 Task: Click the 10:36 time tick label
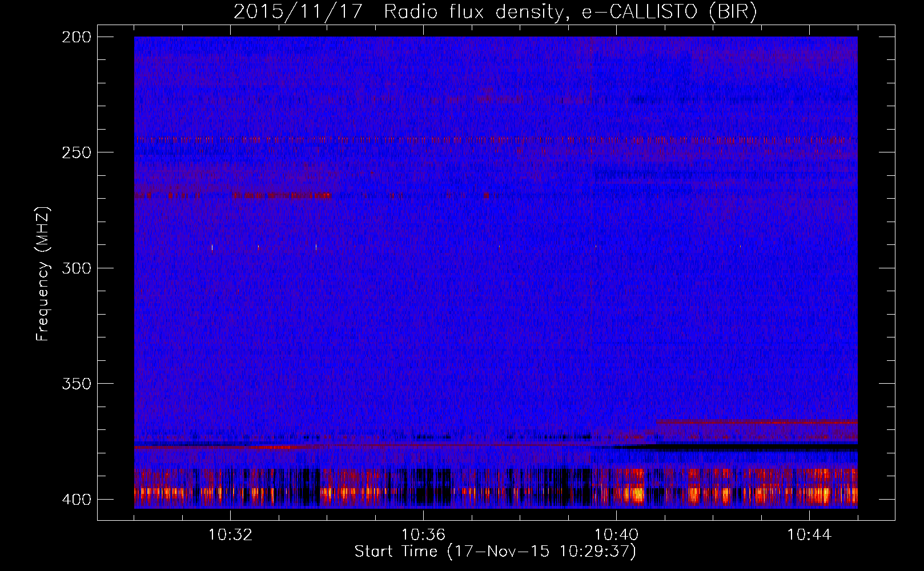pos(423,535)
